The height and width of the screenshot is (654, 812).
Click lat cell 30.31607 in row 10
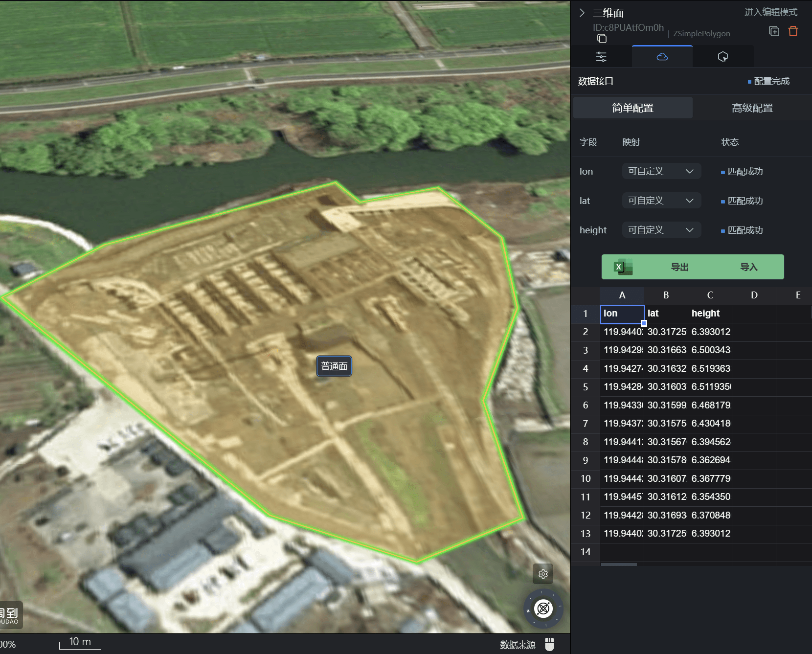tap(666, 479)
